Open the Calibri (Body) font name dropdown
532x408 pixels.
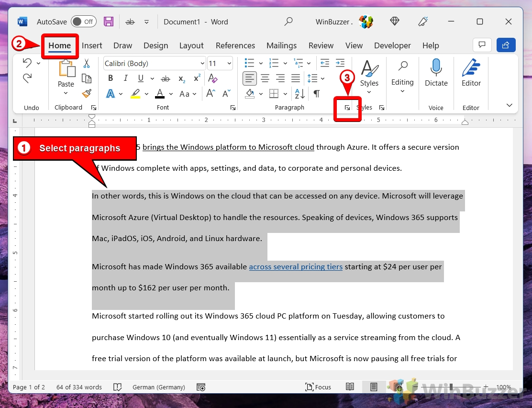(x=202, y=64)
